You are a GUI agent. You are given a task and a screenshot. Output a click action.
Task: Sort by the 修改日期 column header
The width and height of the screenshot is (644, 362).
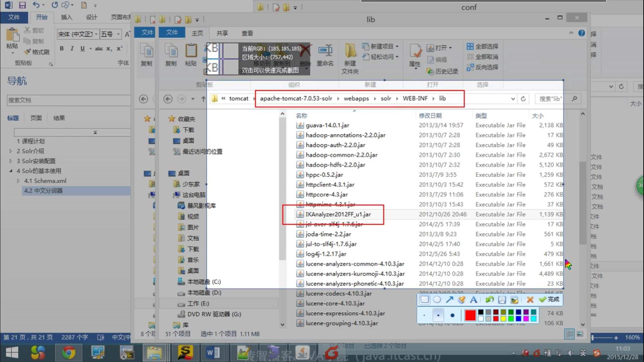coord(430,116)
